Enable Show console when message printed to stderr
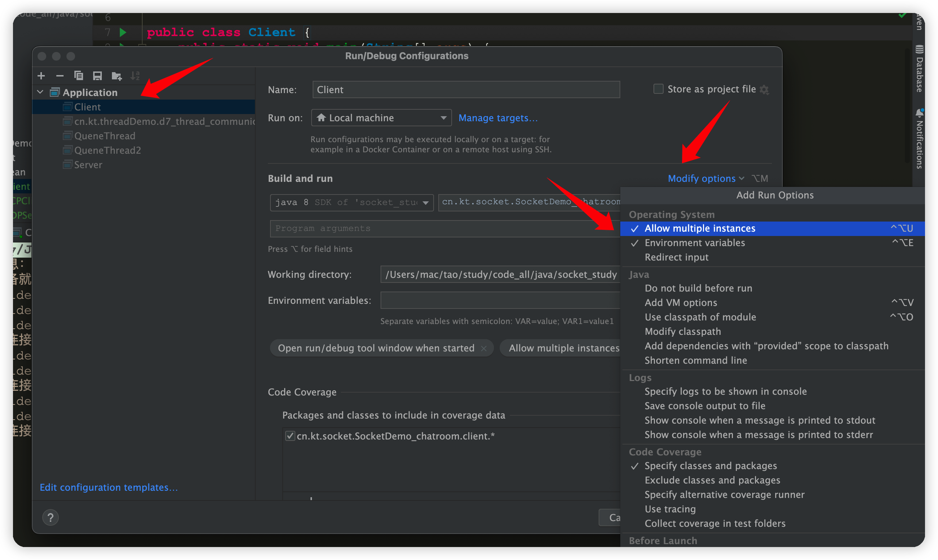This screenshot has height=560, width=938. point(772,435)
